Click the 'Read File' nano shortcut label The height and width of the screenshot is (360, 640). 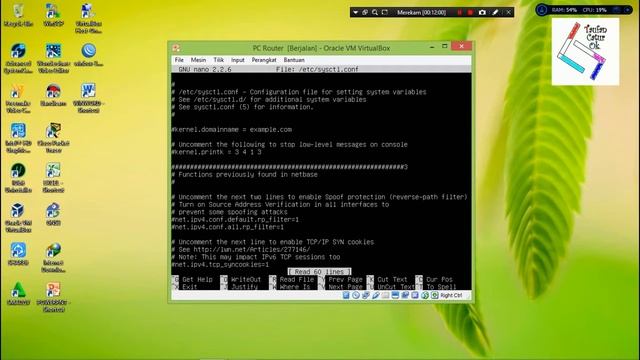(297, 280)
